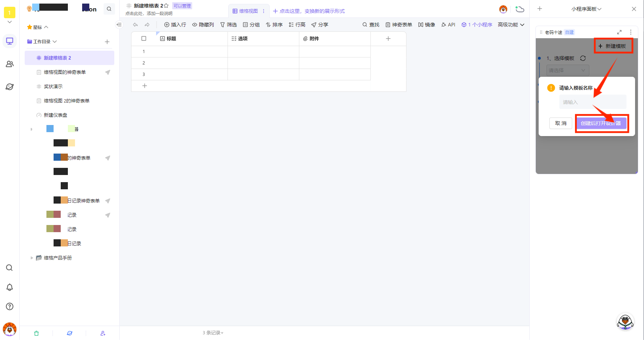
Task: Tick the select-all checkbox in header
Action: [x=144, y=39]
